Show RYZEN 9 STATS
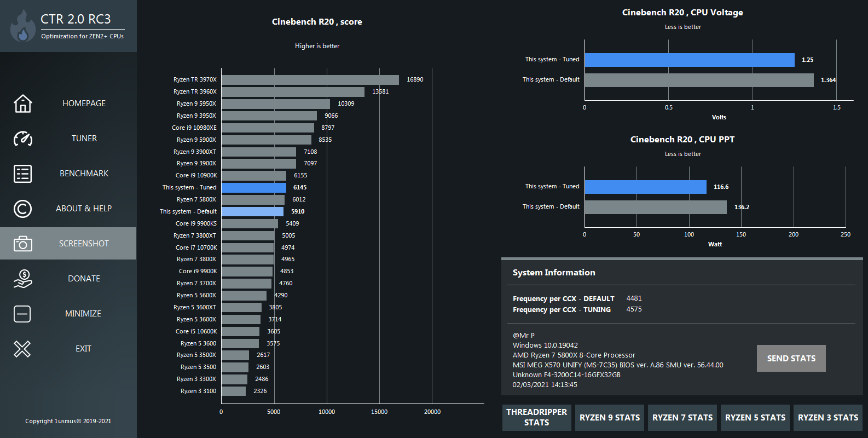Screen dimensions: 868x438 [x=610, y=417]
